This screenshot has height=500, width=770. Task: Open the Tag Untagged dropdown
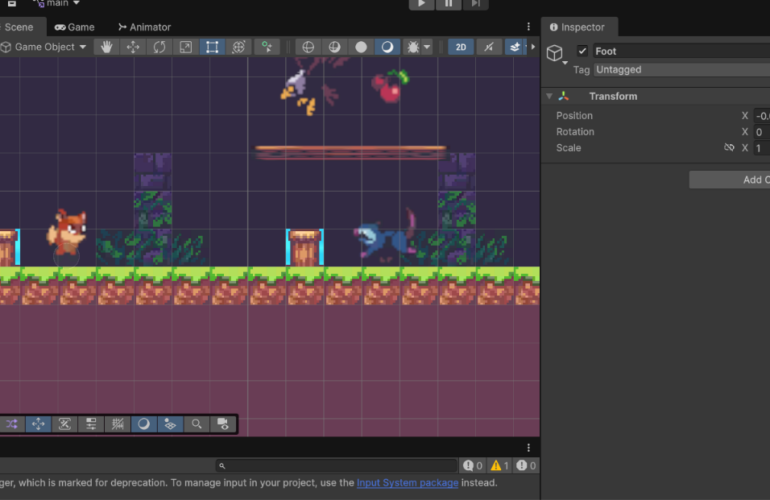[682, 70]
